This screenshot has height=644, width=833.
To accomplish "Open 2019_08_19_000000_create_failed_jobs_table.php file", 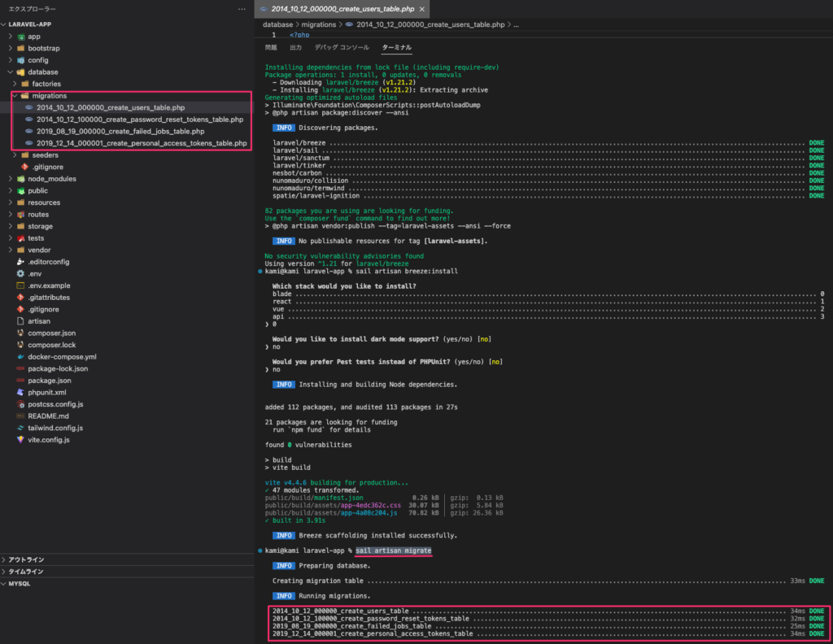I will pos(120,131).
